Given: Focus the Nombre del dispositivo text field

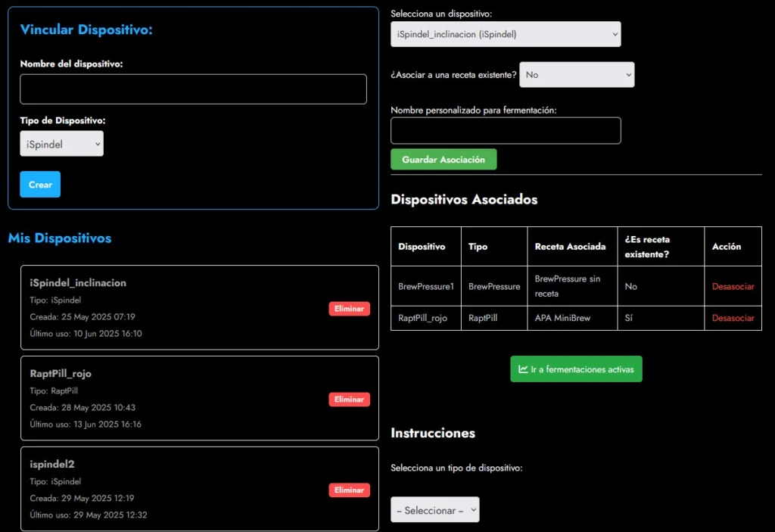Looking at the screenshot, I should click(193, 89).
